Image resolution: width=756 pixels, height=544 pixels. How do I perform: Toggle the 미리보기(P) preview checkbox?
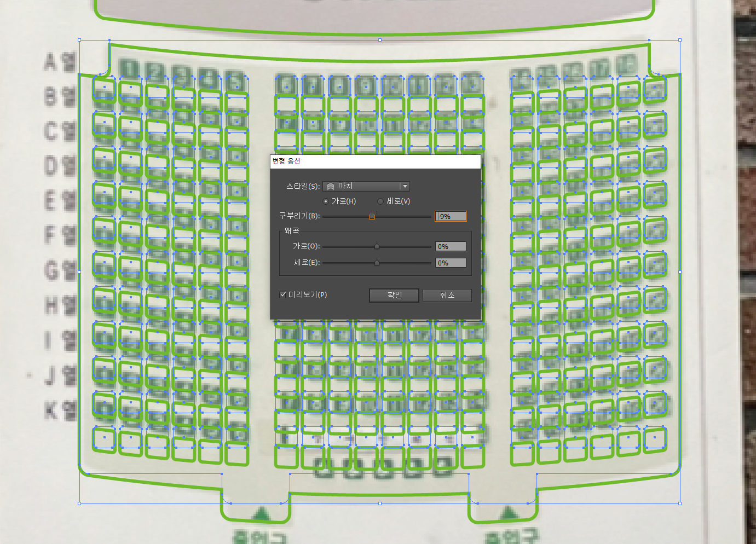pos(283,294)
